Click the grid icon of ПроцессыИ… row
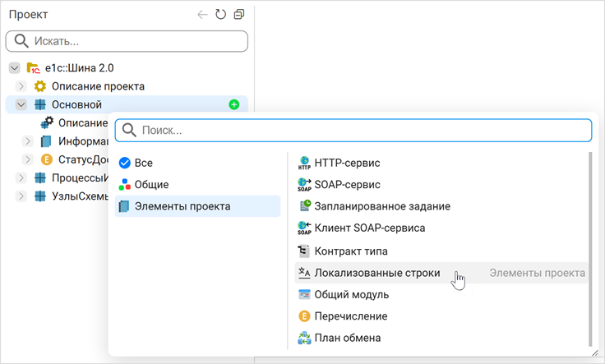Image resolution: width=605 pixels, height=364 pixels. click(40, 177)
